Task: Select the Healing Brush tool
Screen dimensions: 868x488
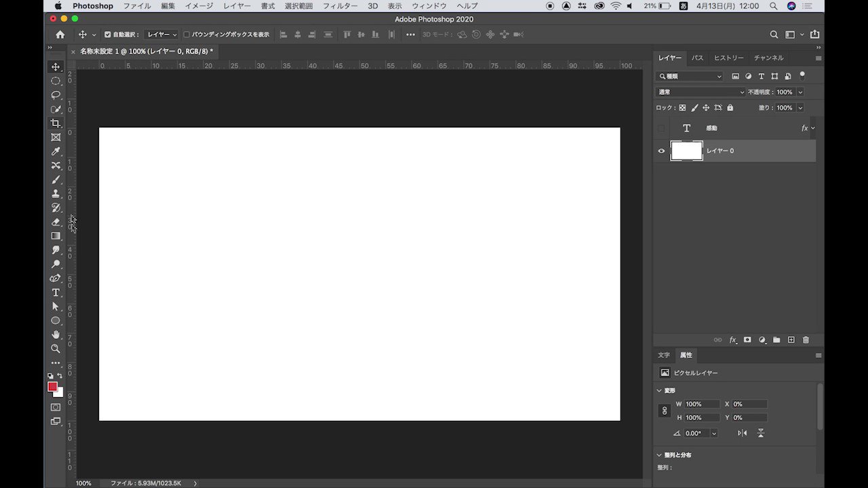Action: click(x=56, y=165)
